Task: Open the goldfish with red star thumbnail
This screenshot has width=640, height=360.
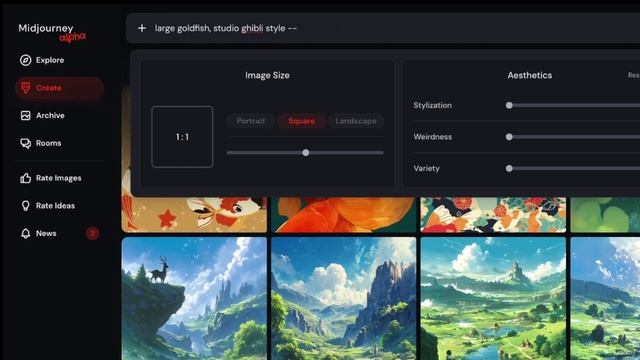Action: 194,215
